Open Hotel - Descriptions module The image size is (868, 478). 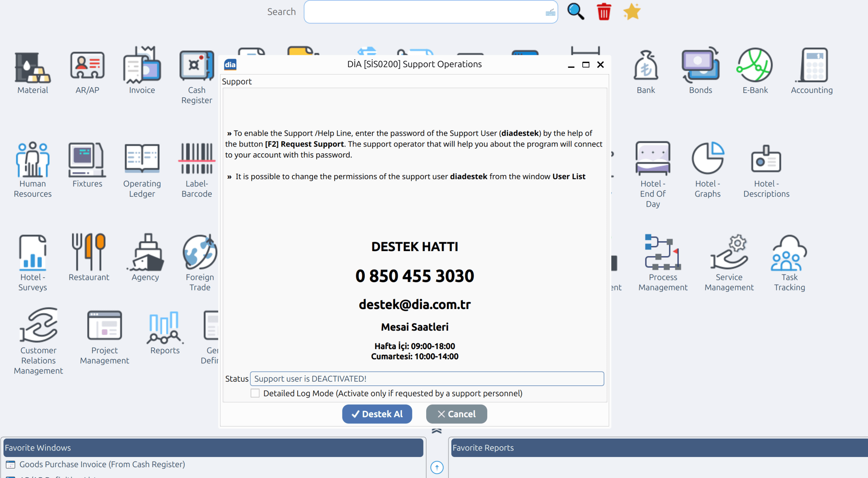tap(766, 171)
